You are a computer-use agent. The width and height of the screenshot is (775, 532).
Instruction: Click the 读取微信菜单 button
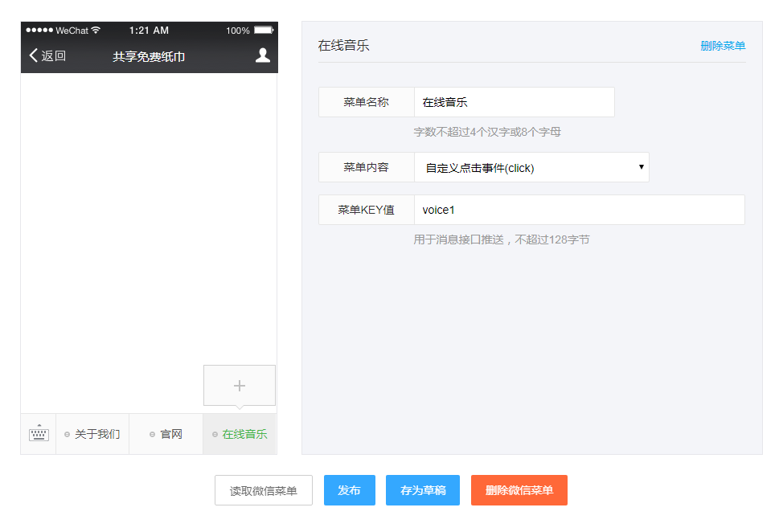point(263,490)
